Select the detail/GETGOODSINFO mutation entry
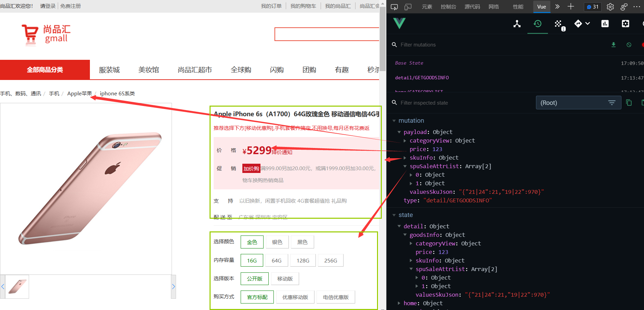The height and width of the screenshot is (310, 644). click(x=515, y=78)
